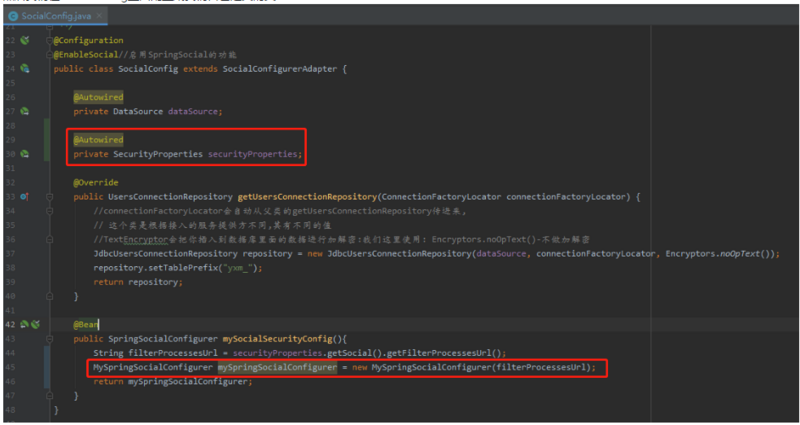Viewport: 800px width, 425px height.
Task: Click the first bean gutter icon on line 42
Action: pos(23,324)
